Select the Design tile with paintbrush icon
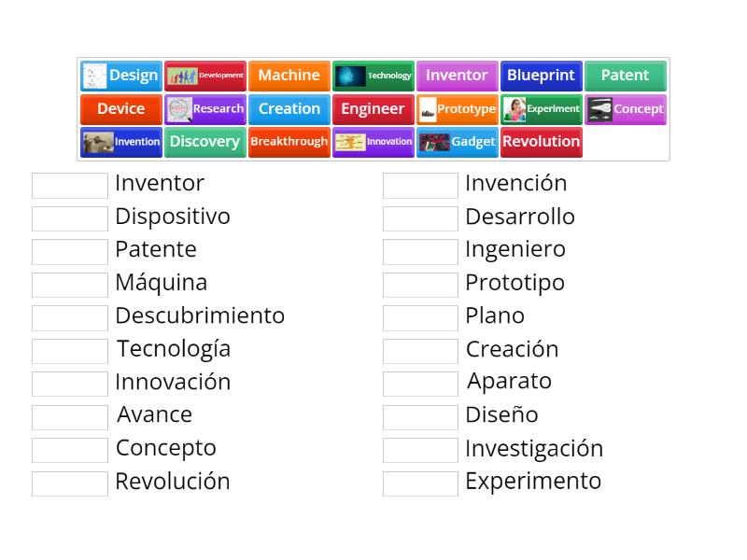 coord(120,76)
